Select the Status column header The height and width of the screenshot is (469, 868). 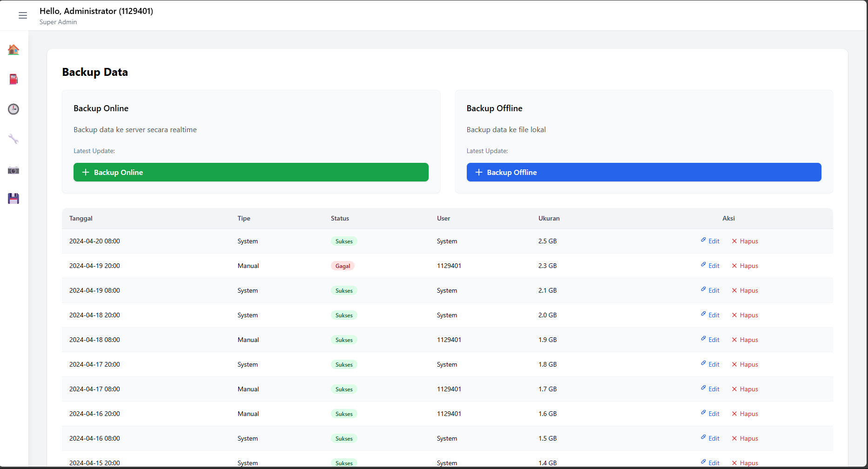coord(340,218)
